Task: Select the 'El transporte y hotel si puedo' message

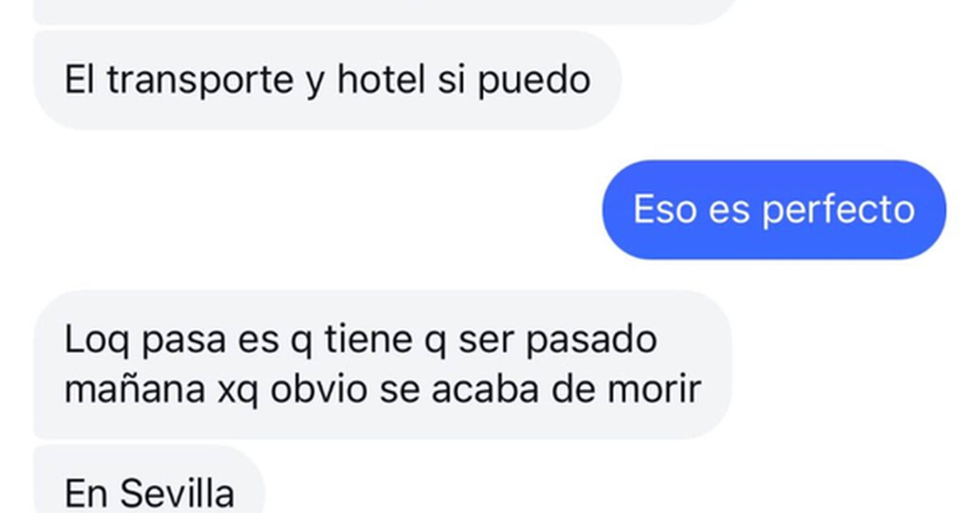Action: 327,80
